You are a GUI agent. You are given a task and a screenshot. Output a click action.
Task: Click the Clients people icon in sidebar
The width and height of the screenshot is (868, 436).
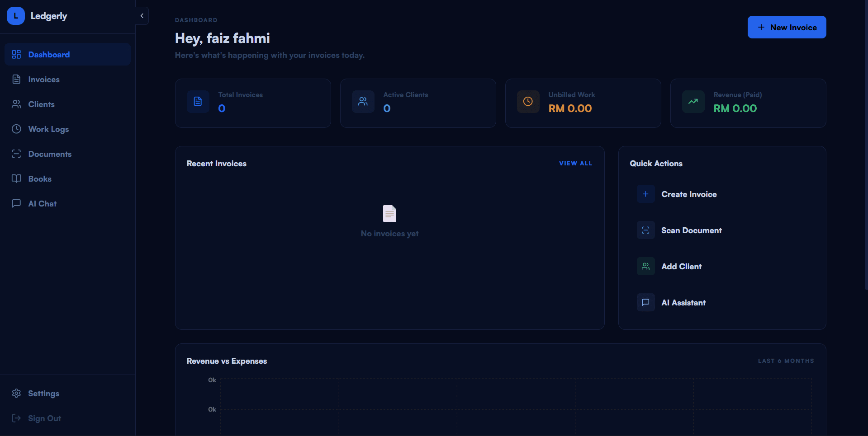(x=16, y=104)
